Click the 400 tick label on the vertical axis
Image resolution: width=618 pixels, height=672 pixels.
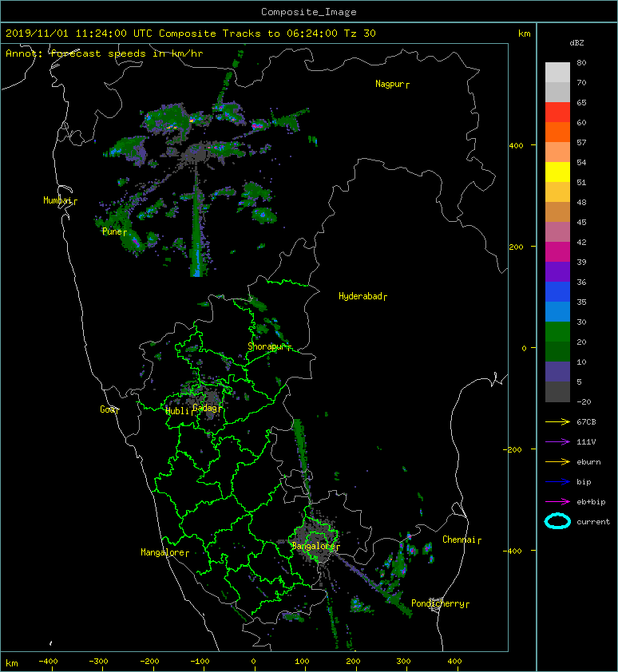tap(517, 146)
